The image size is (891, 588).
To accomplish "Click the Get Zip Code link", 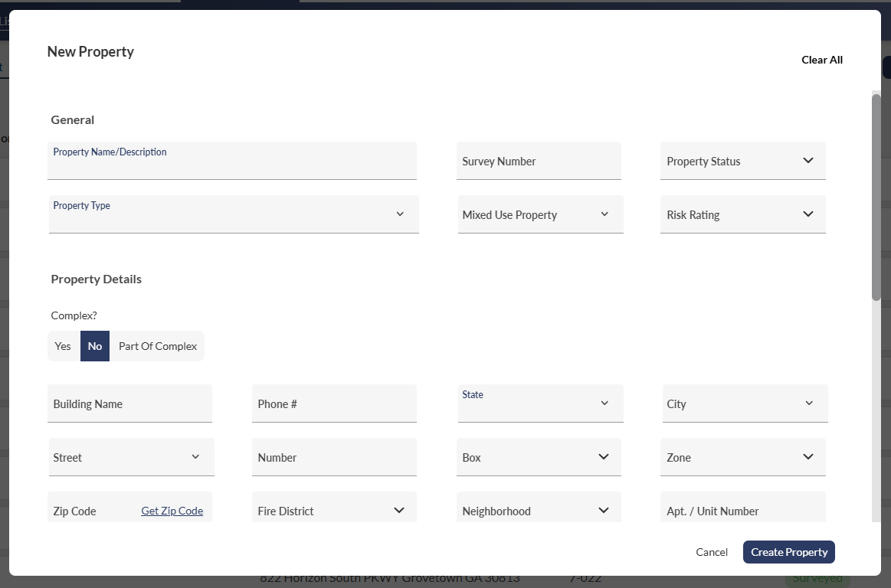I will point(172,511).
